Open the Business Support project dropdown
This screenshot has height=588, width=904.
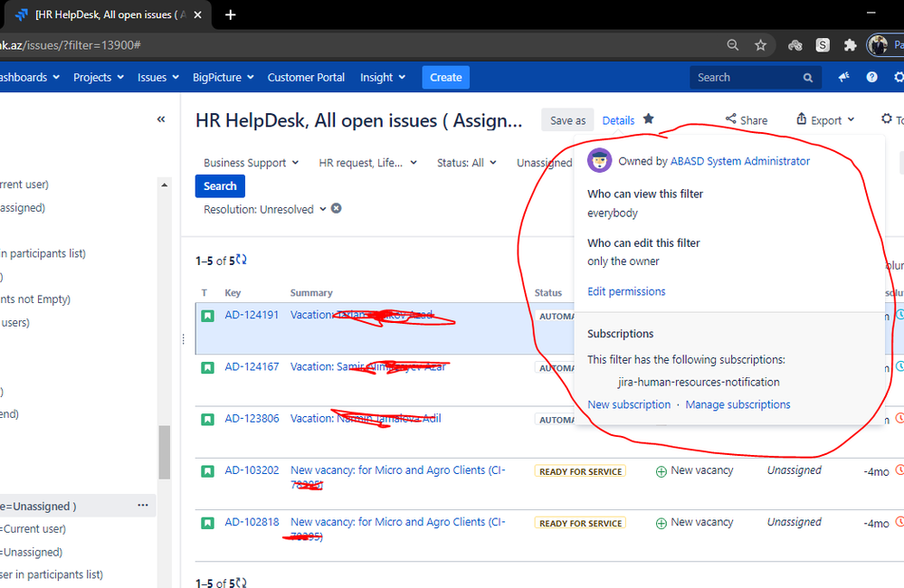pos(251,163)
